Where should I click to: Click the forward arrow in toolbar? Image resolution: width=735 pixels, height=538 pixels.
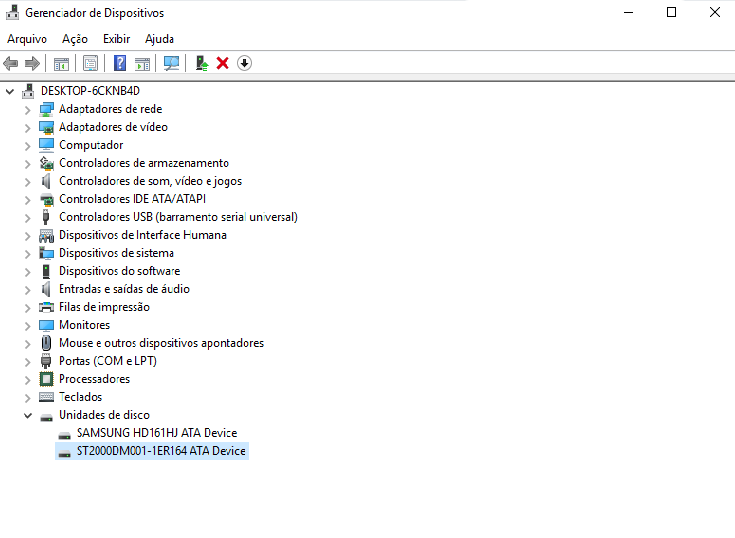32,63
